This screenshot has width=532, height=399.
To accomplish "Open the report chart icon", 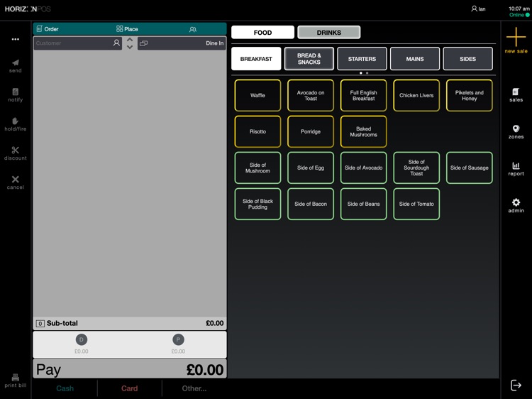I will (x=516, y=165).
